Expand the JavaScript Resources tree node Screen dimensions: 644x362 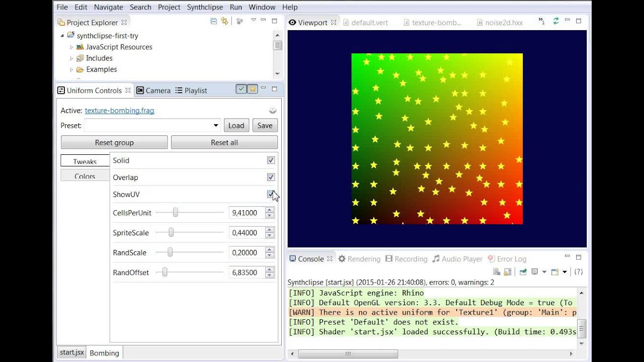tap(71, 47)
